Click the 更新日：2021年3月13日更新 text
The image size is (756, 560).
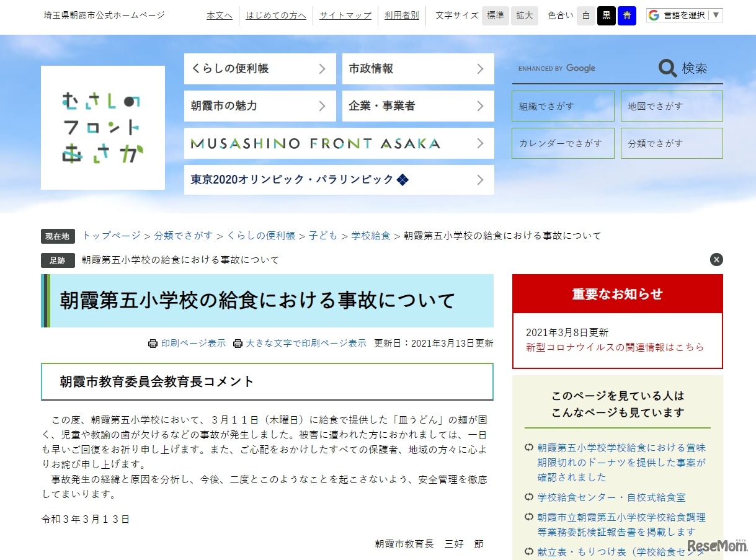434,344
